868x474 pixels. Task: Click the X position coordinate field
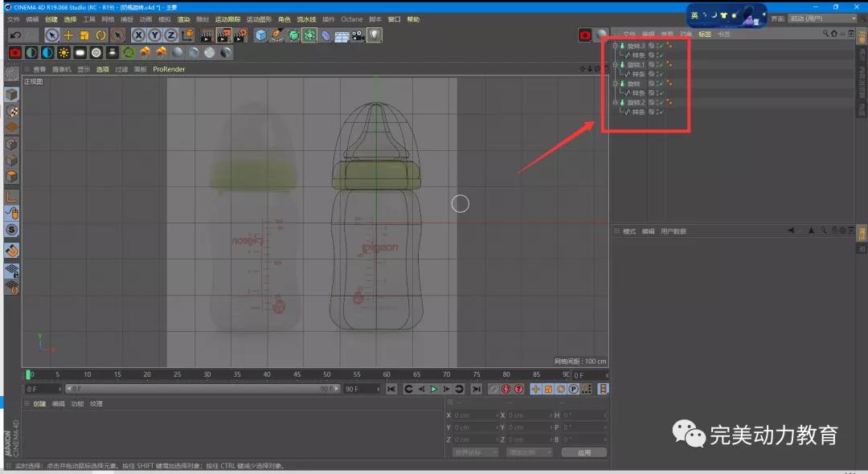click(473, 415)
